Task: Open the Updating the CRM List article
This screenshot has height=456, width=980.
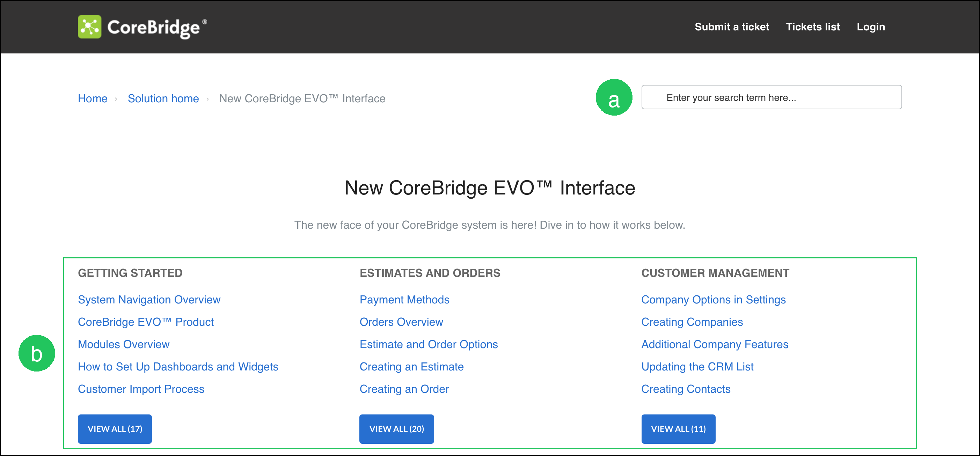Action: point(697,367)
